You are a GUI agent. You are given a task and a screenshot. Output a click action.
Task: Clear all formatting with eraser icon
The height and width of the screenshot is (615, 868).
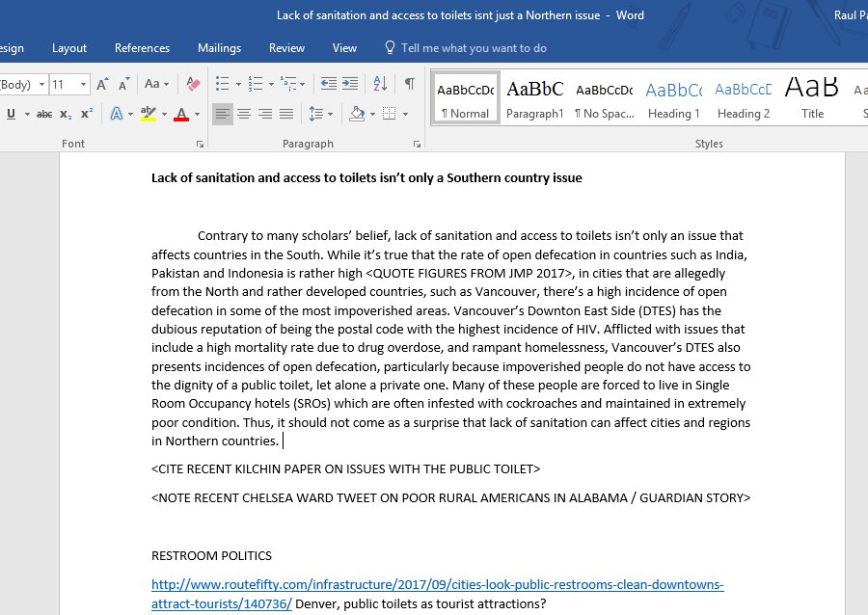coord(193,84)
